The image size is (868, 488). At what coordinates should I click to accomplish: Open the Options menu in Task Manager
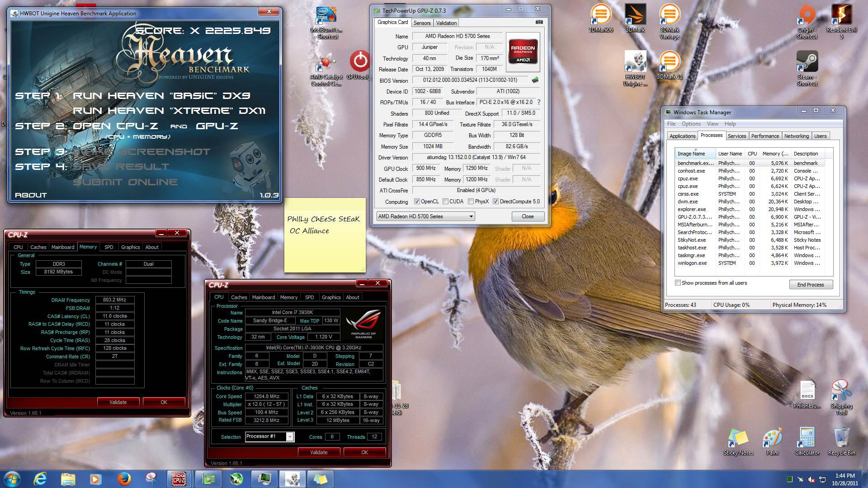click(x=691, y=124)
